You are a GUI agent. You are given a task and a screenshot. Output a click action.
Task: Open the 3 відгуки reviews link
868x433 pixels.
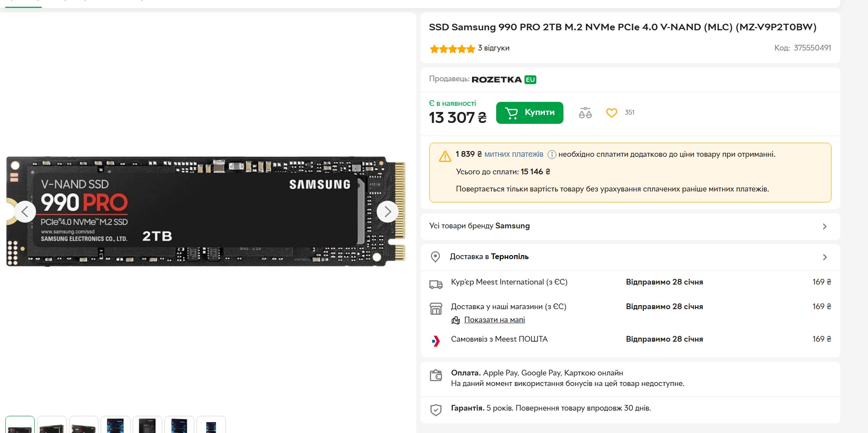tap(494, 48)
